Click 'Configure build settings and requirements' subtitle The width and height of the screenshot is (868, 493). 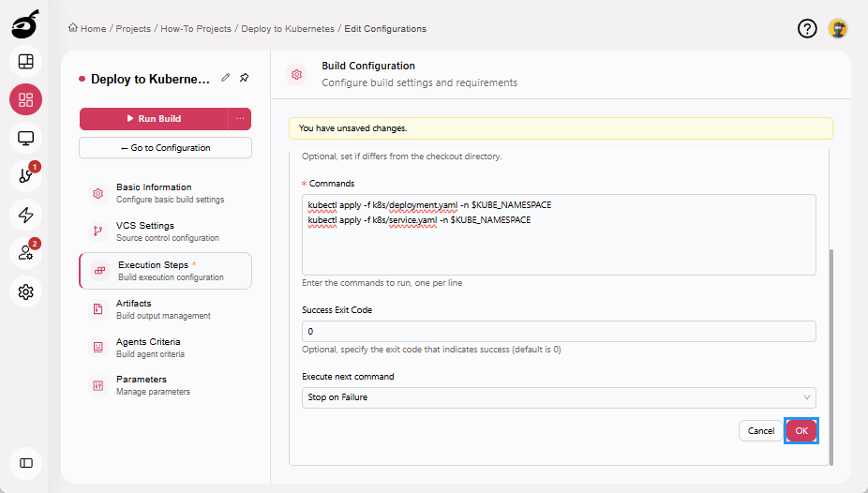(x=420, y=82)
